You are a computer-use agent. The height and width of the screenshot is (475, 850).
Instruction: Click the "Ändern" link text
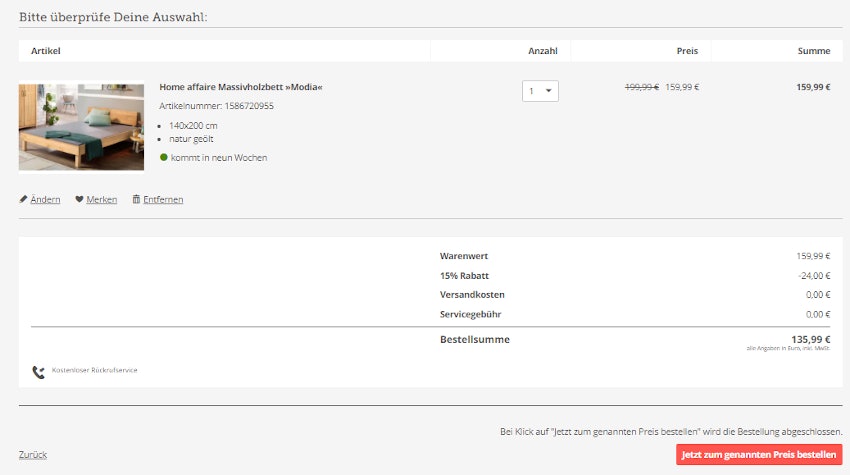tap(45, 199)
